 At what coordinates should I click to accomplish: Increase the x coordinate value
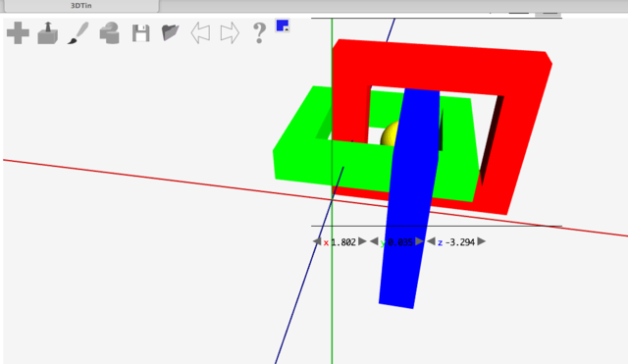pos(362,241)
